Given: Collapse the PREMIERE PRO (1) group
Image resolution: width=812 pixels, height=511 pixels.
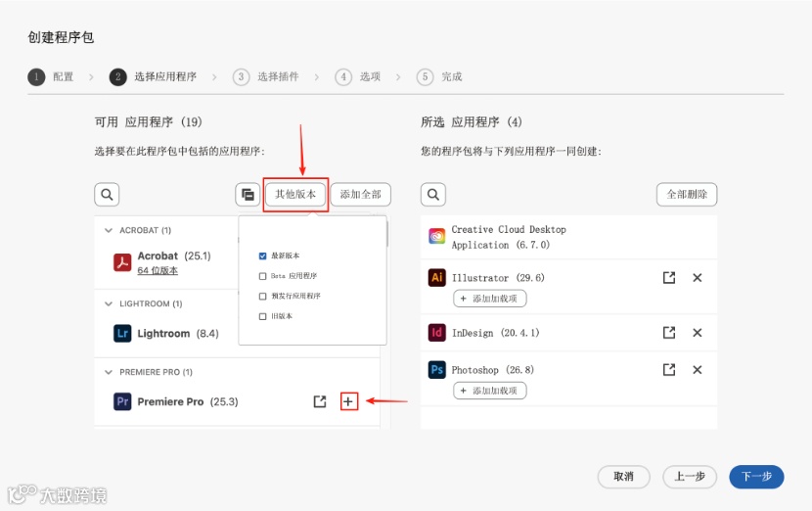Looking at the screenshot, I should 109,372.
